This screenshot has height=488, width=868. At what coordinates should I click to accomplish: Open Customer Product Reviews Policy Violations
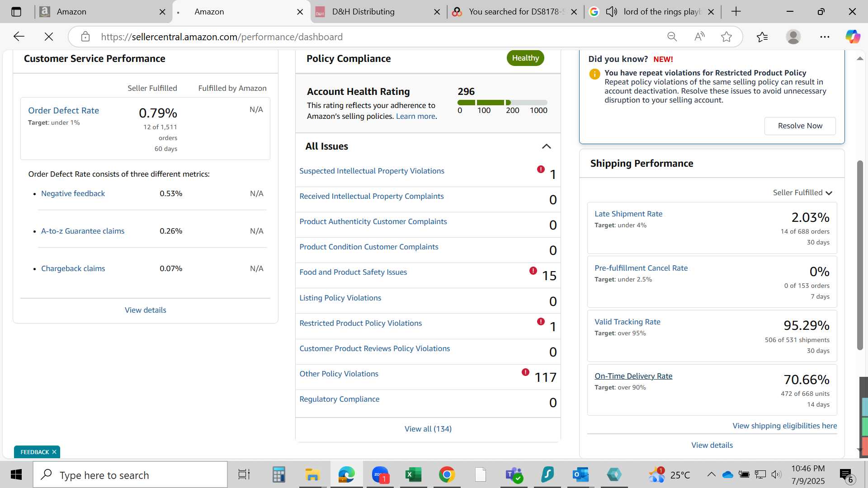pos(375,348)
